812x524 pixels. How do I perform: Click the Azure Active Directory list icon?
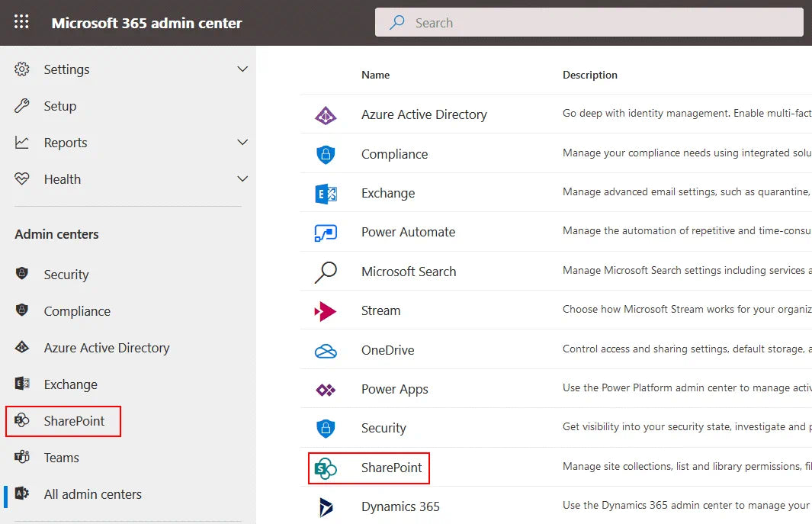(x=326, y=115)
